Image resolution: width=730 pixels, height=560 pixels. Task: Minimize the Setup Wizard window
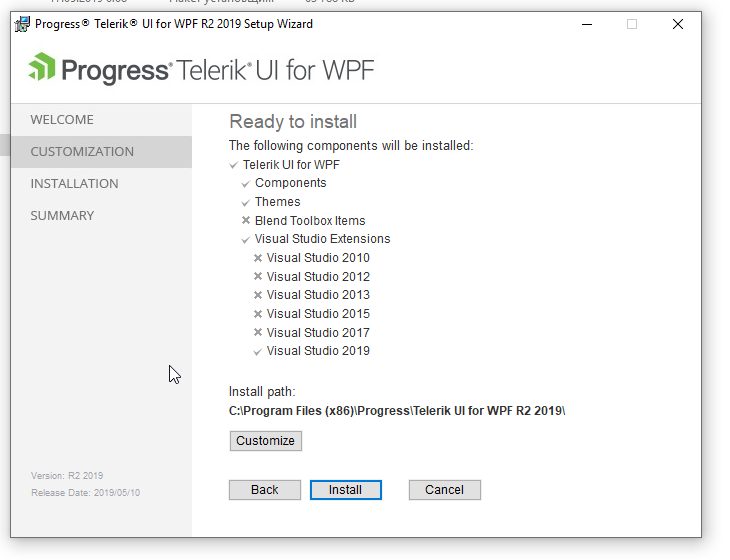tap(587, 24)
